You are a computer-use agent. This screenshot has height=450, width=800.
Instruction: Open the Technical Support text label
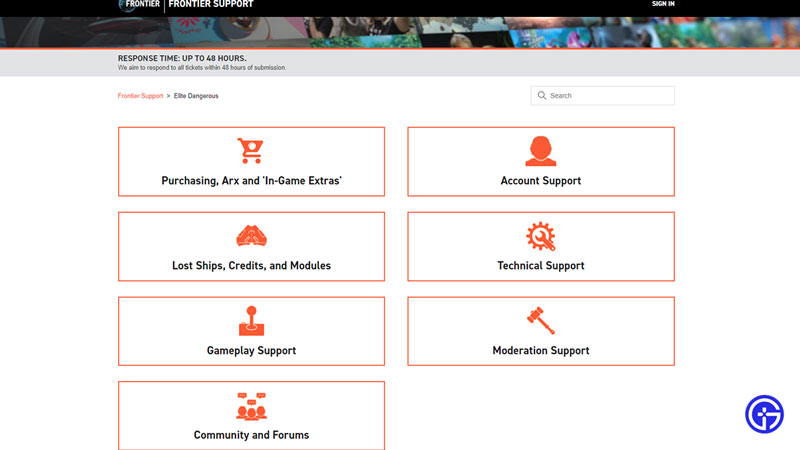[x=540, y=266]
